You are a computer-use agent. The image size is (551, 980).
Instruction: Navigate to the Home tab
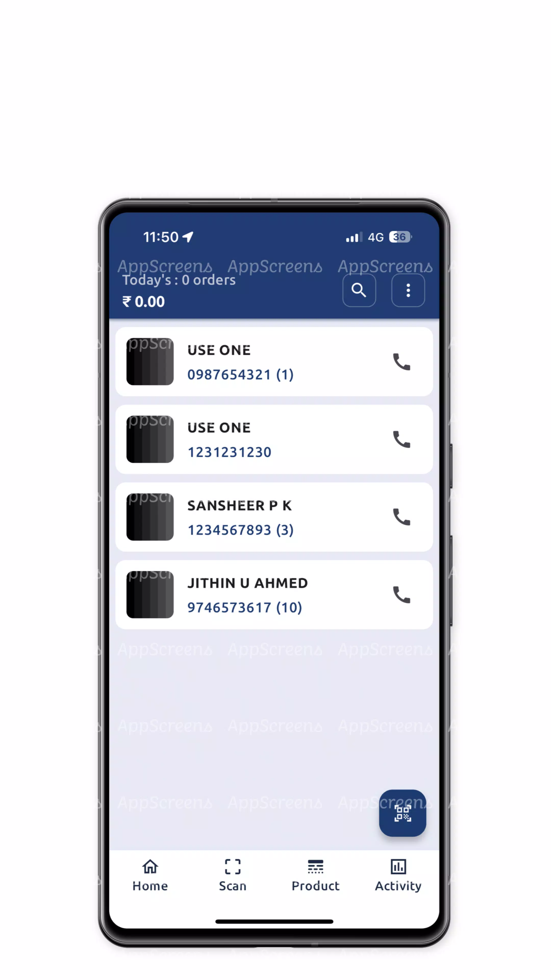coord(151,875)
